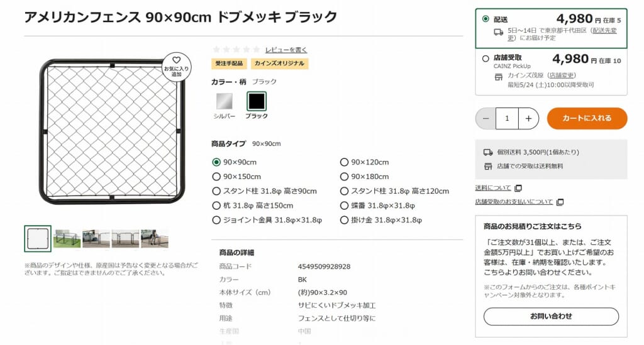Image resolution: width=644 pixels, height=345 pixels.
Task: Pick the シルバー color swatch
Action: 225,101
